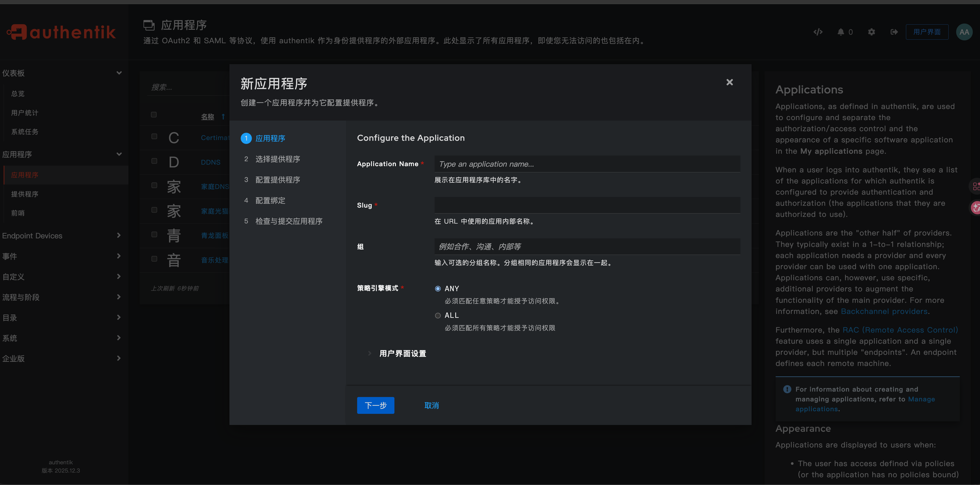Click the 应用程序 wizard step one
This screenshot has width=980, height=485.
point(263,138)
